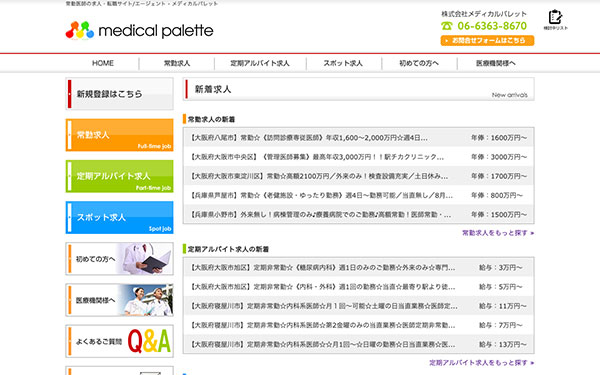Click pay text 給与：11万円〜

(x=503, y=306)
